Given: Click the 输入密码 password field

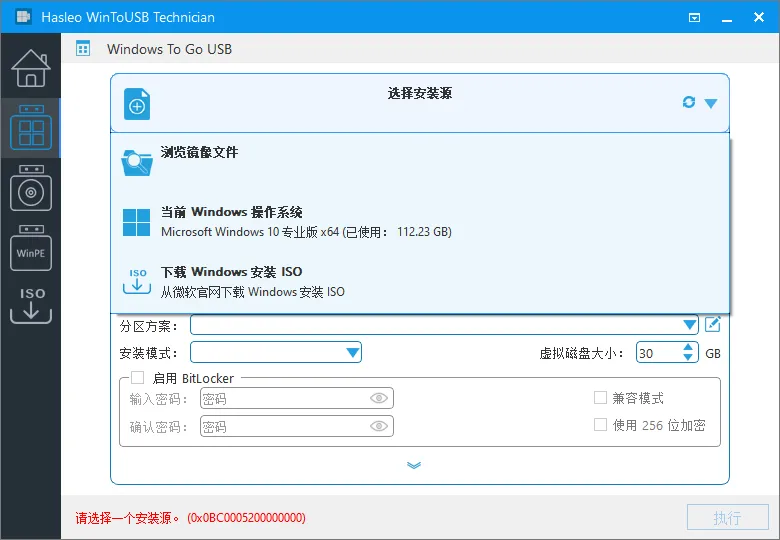Looking at the screenshot, I should 296,398.
